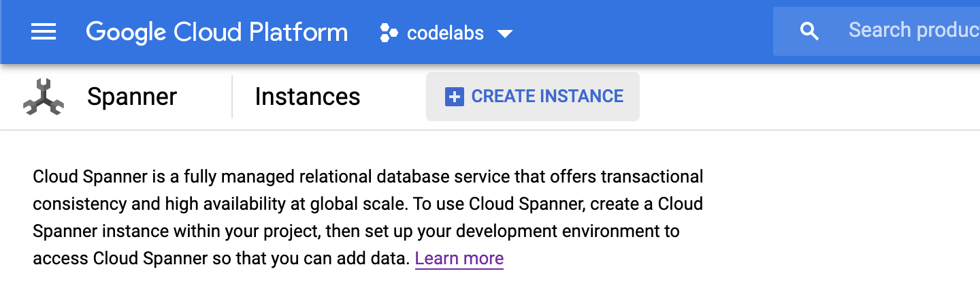Click the word Google in header
Screen dimensions: 980x282
pos(127,32)
